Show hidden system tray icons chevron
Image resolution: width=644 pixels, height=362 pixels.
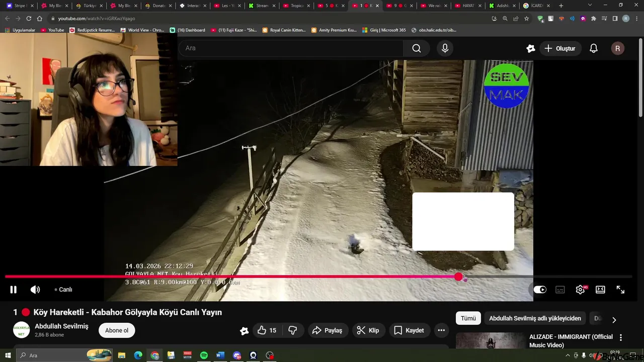(x=568, y=355)
